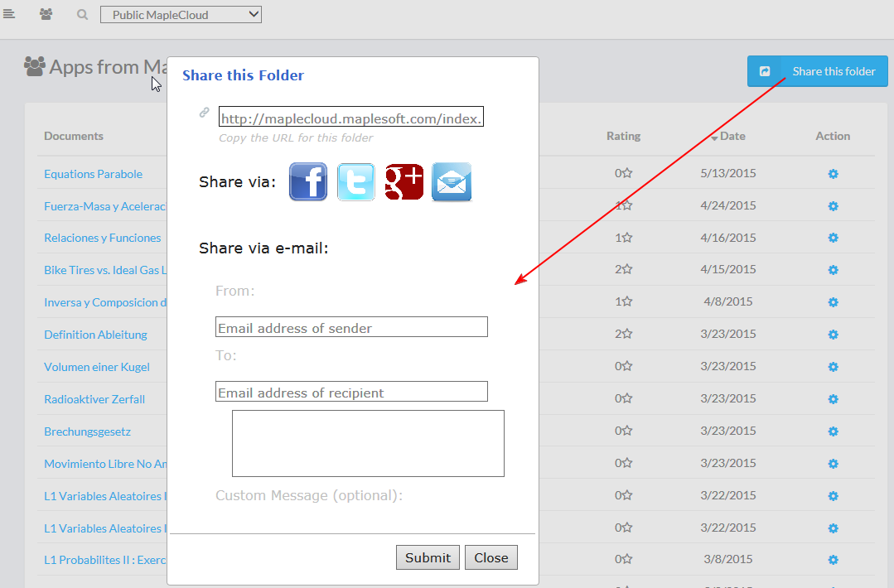Screen dimensions: 894x588
Task: Open action gear for the 4/24/2015 row
Action: tap(833, 206)
